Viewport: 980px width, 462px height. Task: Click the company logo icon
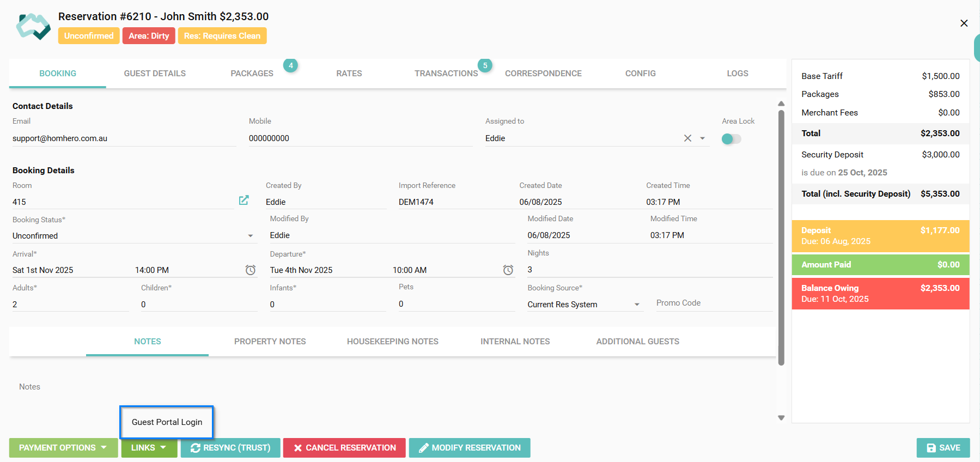pos(33,27)
